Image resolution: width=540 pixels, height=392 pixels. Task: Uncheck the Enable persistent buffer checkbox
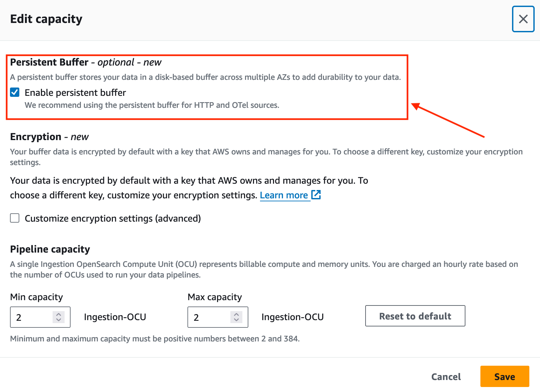click(15, 92)
